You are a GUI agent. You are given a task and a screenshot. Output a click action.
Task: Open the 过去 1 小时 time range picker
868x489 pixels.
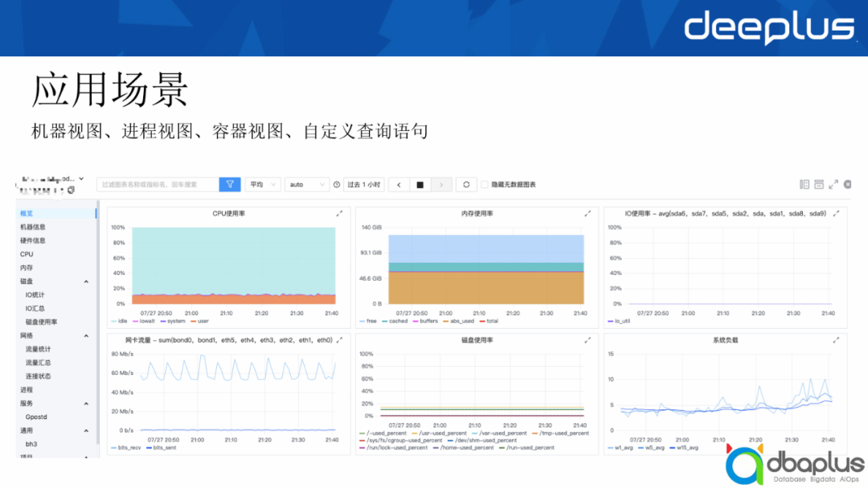tap(364, 184)
